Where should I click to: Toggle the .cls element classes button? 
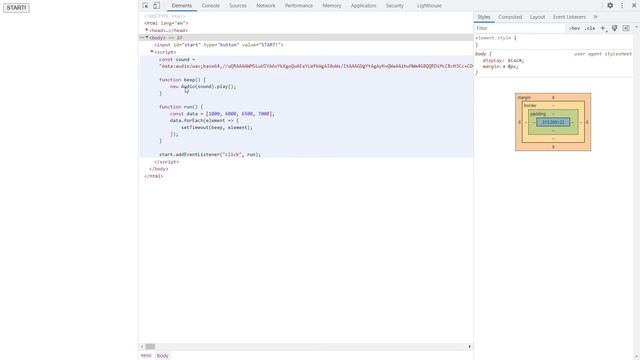pos(589,28)
